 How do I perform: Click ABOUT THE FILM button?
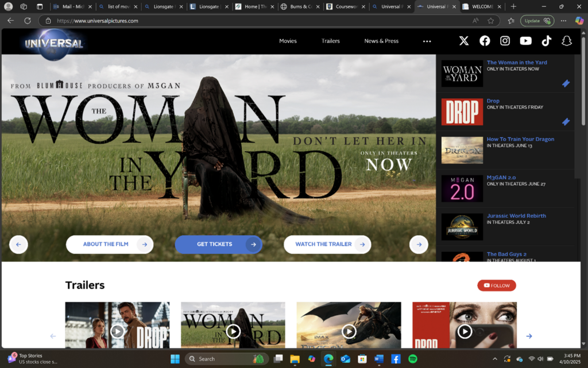(x=109, y=244)
